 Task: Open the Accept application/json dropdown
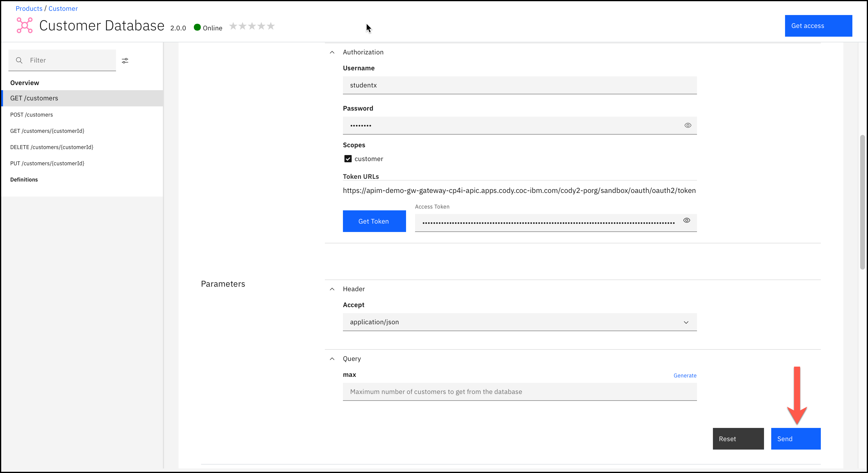coord(519,322)
